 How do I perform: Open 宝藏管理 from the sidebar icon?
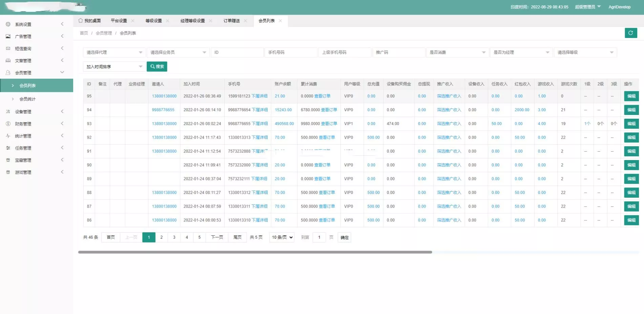point(8,160)
